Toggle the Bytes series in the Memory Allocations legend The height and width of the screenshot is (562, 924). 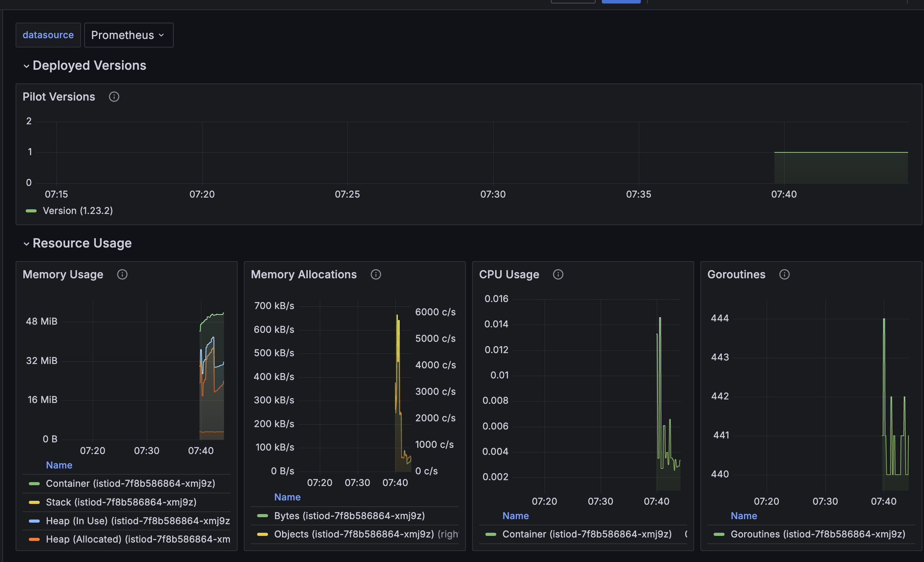tap(349, 516)
